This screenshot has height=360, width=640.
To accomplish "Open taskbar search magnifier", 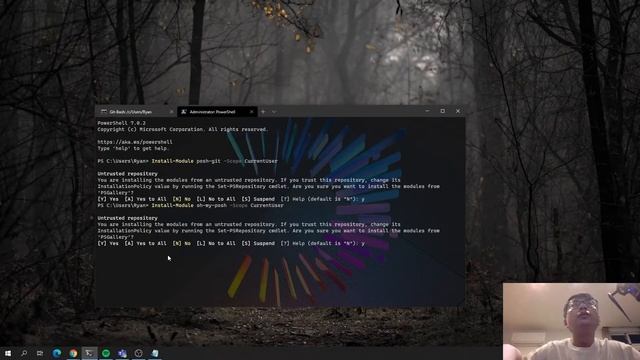I will pyautogui.click(x=24, y=353).
